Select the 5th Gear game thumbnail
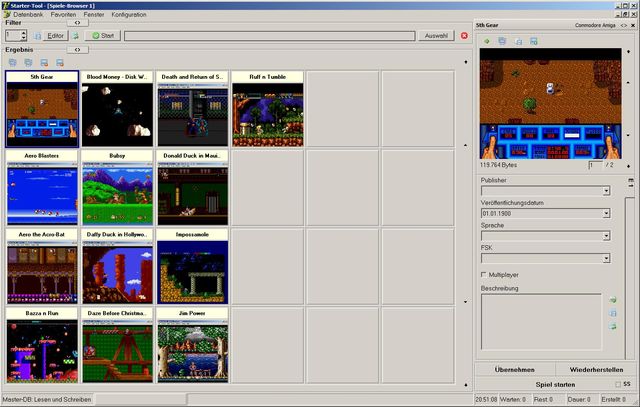 [42, 109]
